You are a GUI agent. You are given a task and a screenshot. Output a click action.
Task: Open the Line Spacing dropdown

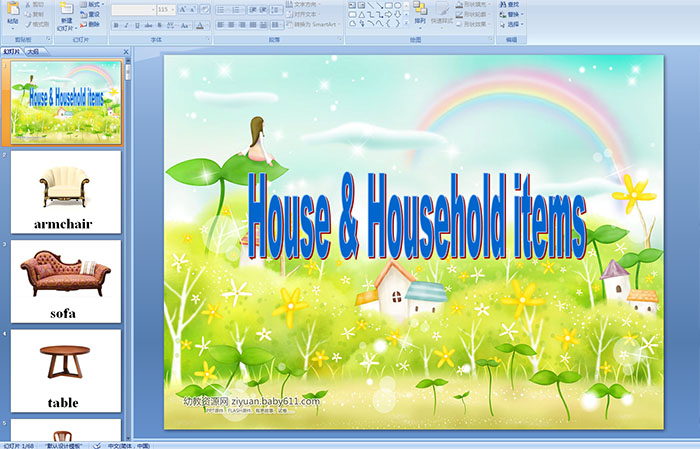tap(276, 10)
